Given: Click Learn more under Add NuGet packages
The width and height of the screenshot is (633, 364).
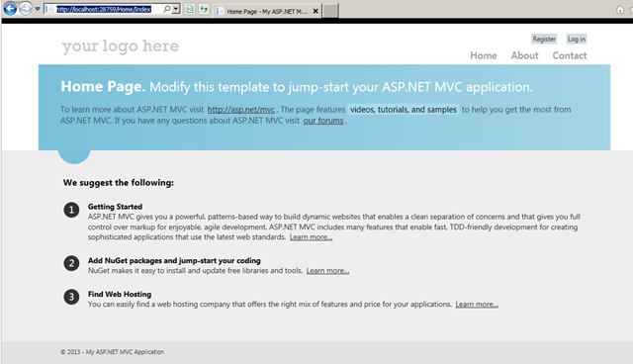Looking at the screenshot, I should click(327, 270).
